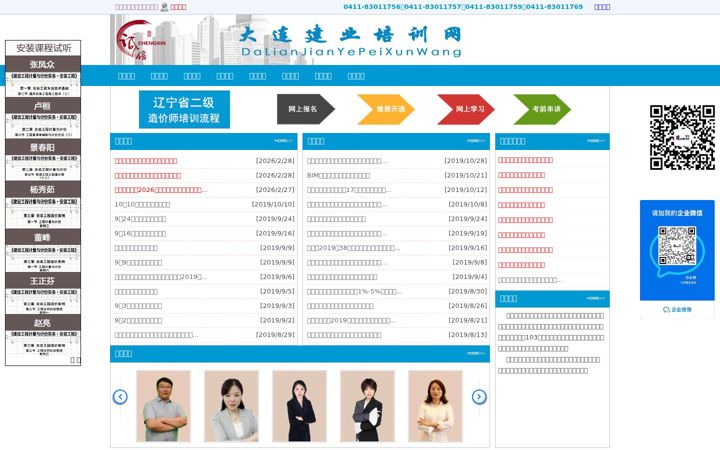Screen dimensions: 720x450
Task: Open course thumbnail under 张凤众
Action: click(x=43, y=84)
